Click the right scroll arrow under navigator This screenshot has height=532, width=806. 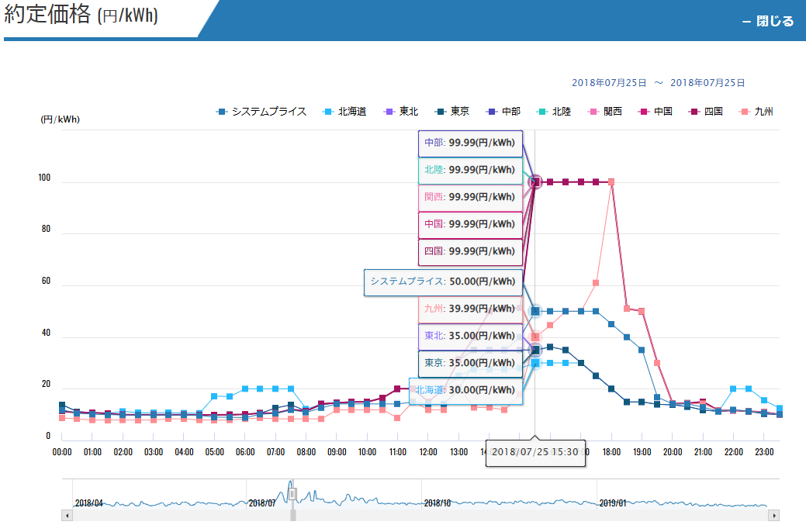(774, 516)
